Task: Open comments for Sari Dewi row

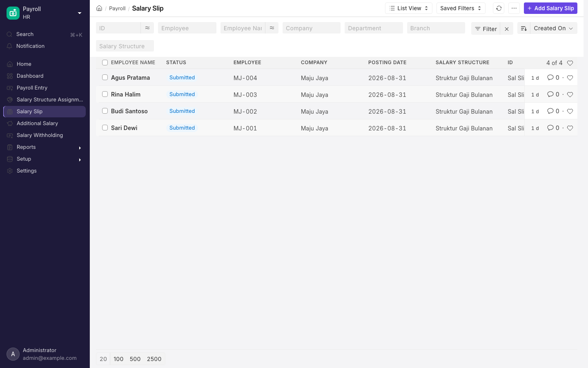Action: [x=553, y=128]
